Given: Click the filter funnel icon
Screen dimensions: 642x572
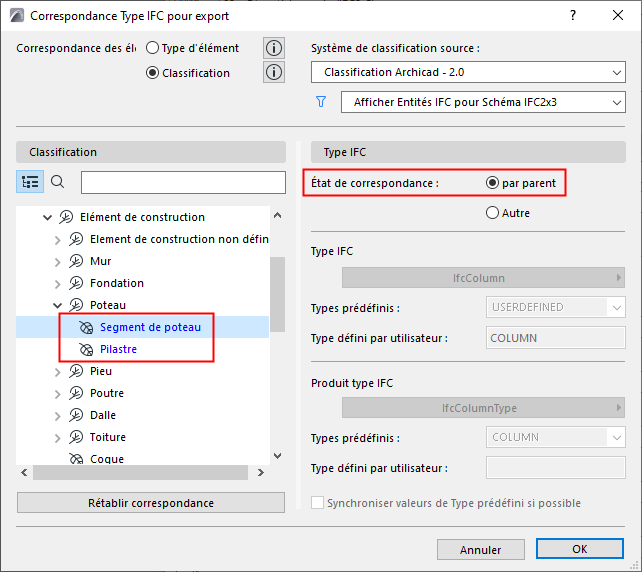Looking at the screenshot, I should [322, 102].
